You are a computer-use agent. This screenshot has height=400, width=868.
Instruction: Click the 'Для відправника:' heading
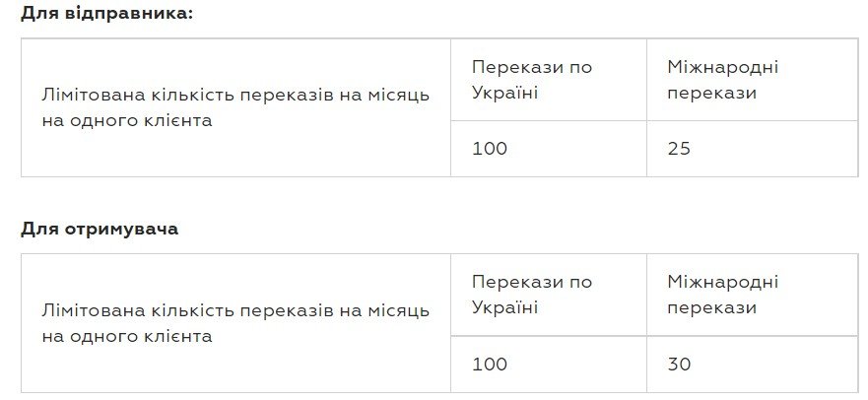(x=106, y=13)
